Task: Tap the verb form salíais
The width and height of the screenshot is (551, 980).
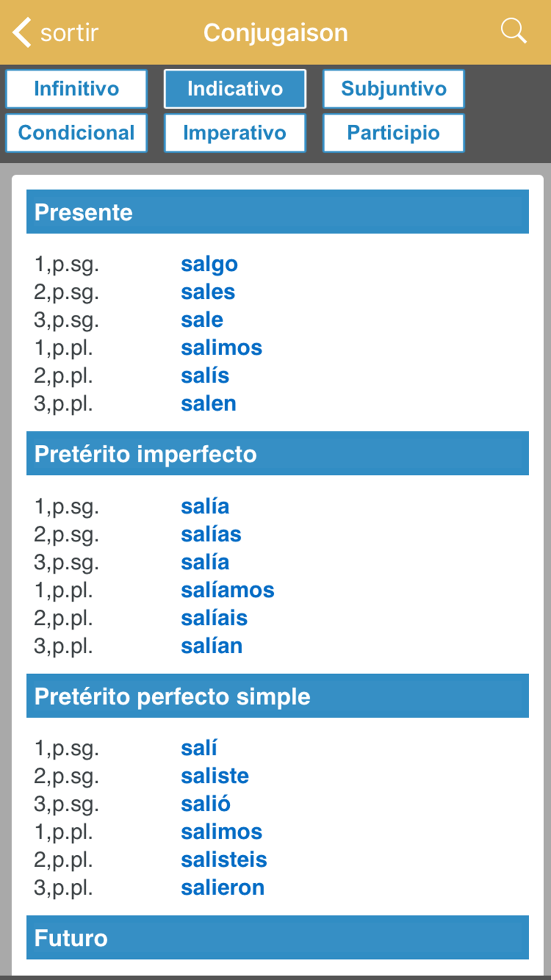Action: point(214,618)
